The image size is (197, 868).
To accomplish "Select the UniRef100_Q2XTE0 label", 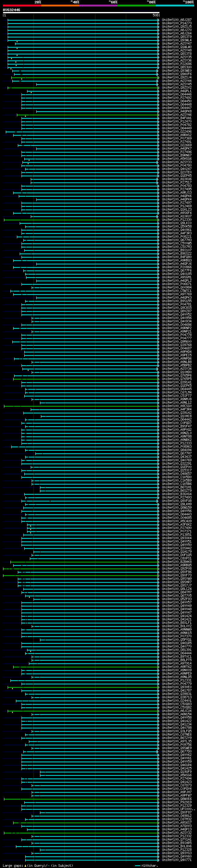I will point(176,172).
